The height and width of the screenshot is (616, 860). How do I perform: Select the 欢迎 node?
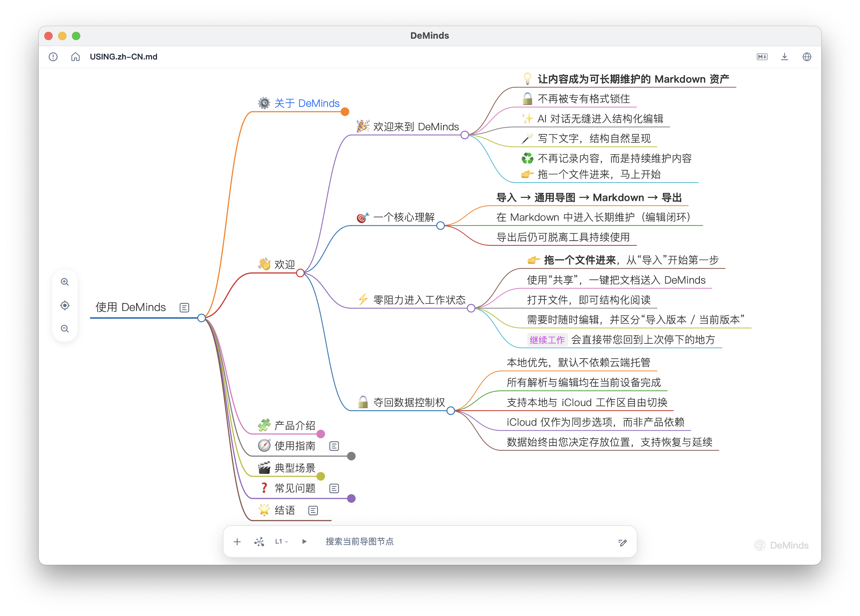[x=276, y=264]
